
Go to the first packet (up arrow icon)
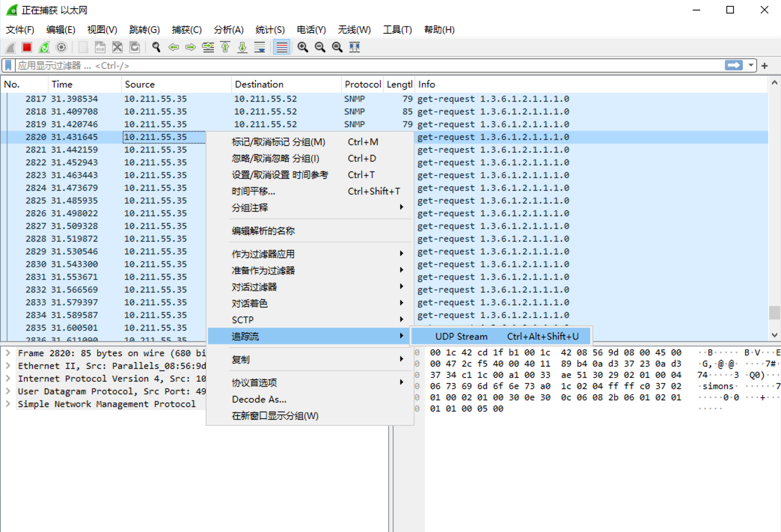[225, 47]
